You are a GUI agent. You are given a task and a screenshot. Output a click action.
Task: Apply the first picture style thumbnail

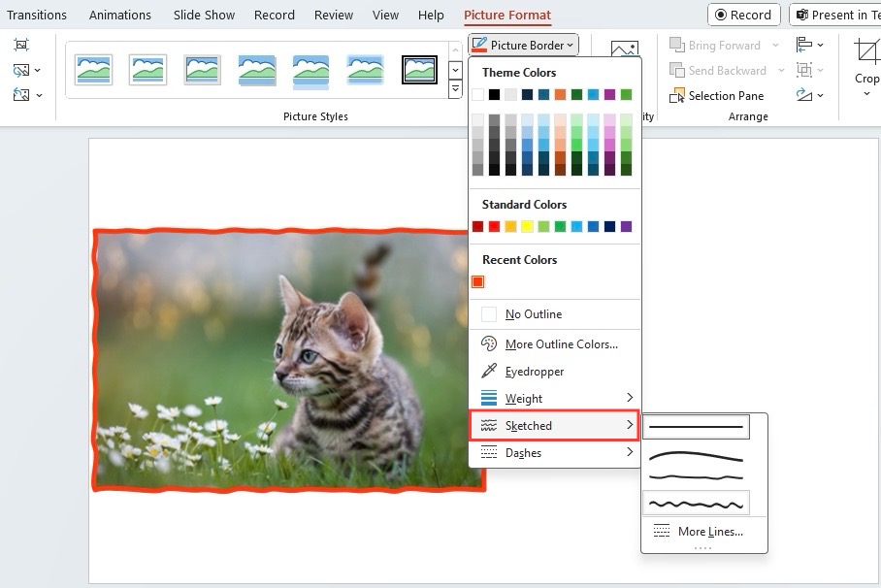(93, 70)
